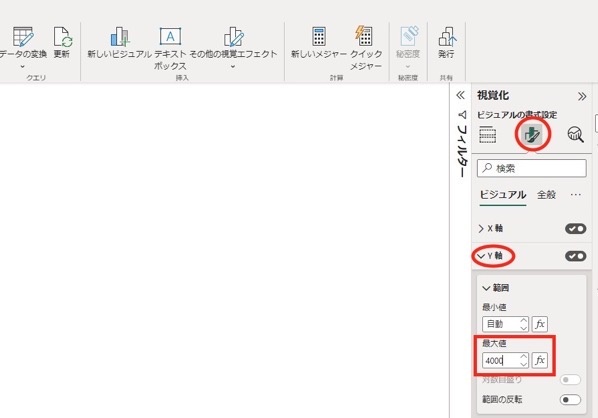This screenshot has height=418, width=598.
Task: Expand the X 軸 section
Action: tap(491, 228)
